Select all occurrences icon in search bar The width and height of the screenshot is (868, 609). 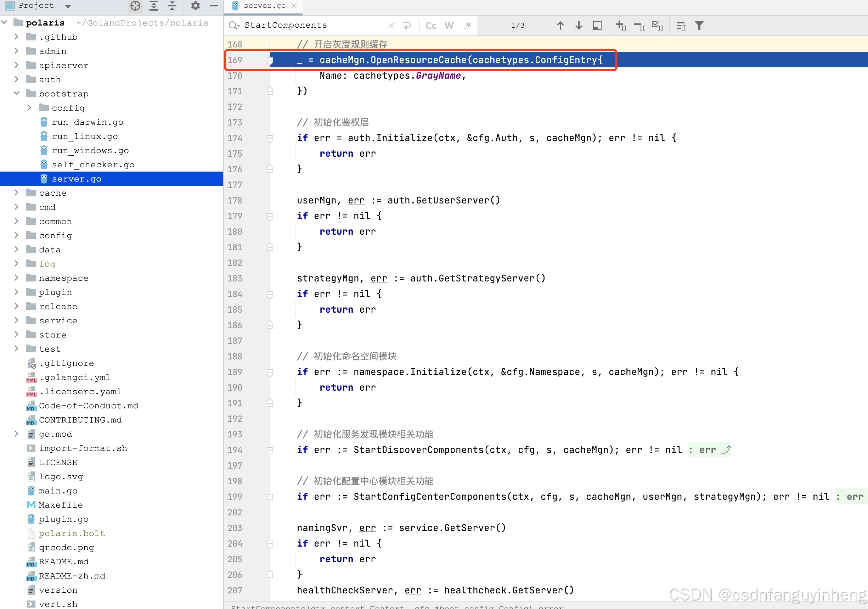click(x=658, y=25)
